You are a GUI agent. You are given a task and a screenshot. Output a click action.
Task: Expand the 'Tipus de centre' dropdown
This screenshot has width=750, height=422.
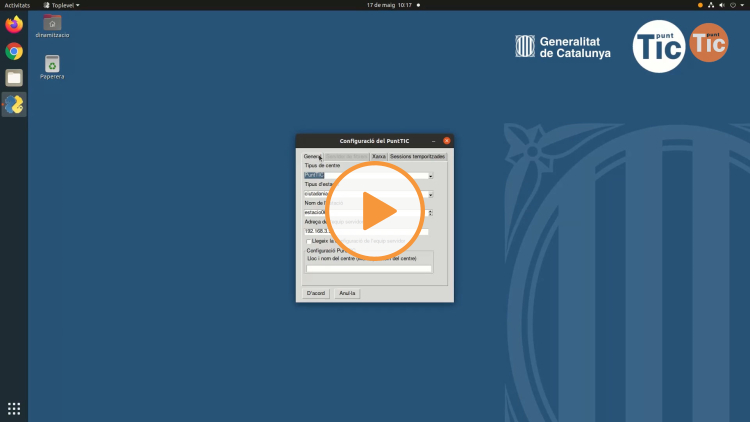(430, 176)
